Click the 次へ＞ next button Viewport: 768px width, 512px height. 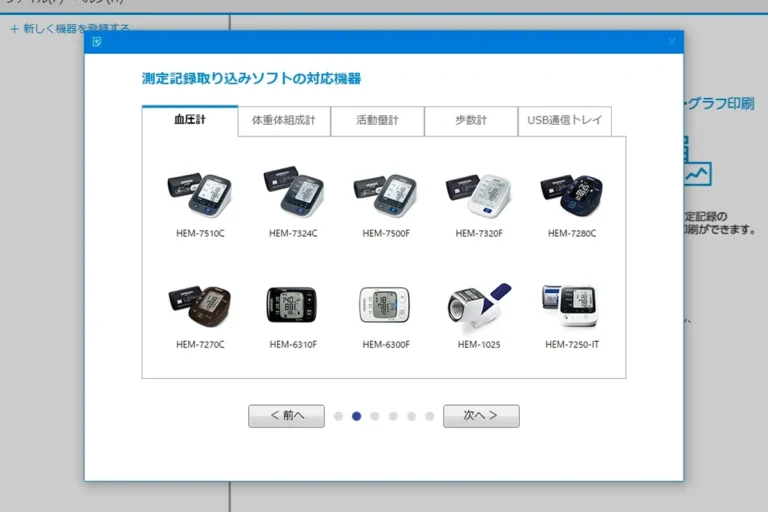tap(481, 416)
